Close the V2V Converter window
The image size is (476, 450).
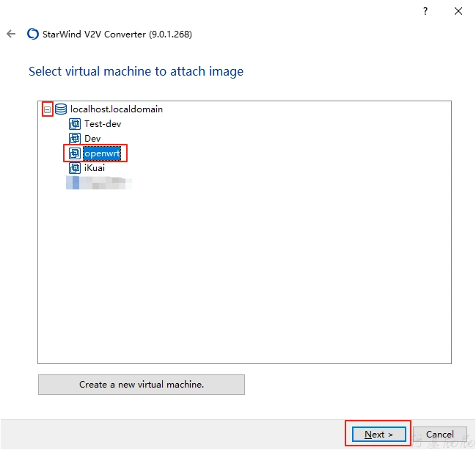coord(458,11)
